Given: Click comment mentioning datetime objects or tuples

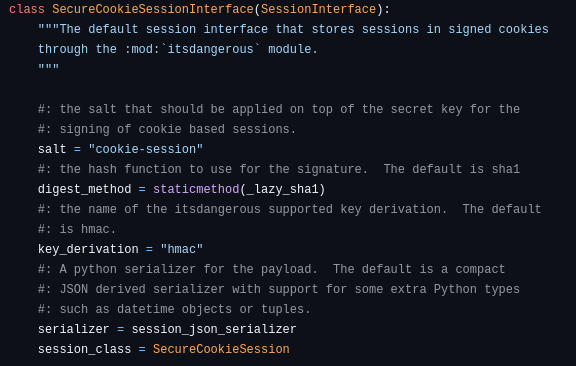Looking at the screenshot, I should (174, 309).
